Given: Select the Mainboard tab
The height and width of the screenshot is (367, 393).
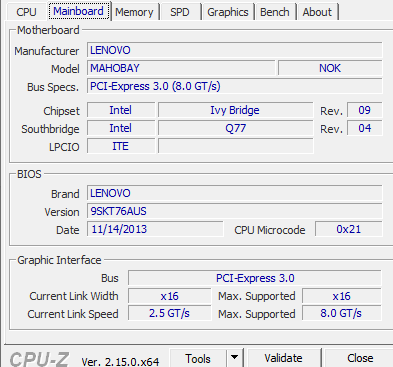Looking at the screenshot, I should coord(79,11).
